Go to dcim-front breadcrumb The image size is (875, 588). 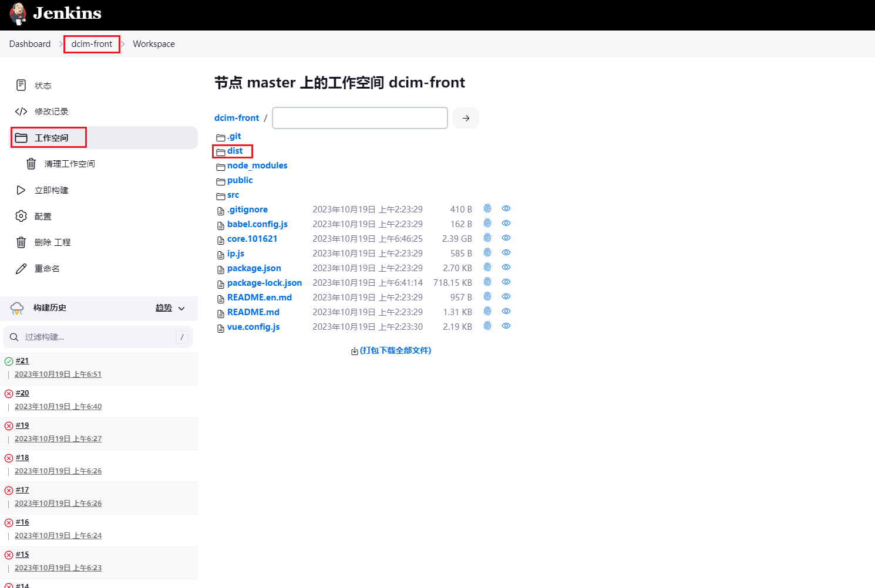92,44
